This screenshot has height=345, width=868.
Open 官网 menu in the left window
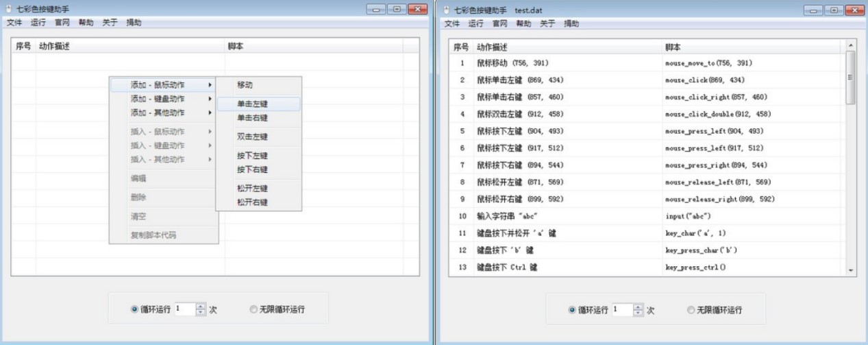click(62, 23)
